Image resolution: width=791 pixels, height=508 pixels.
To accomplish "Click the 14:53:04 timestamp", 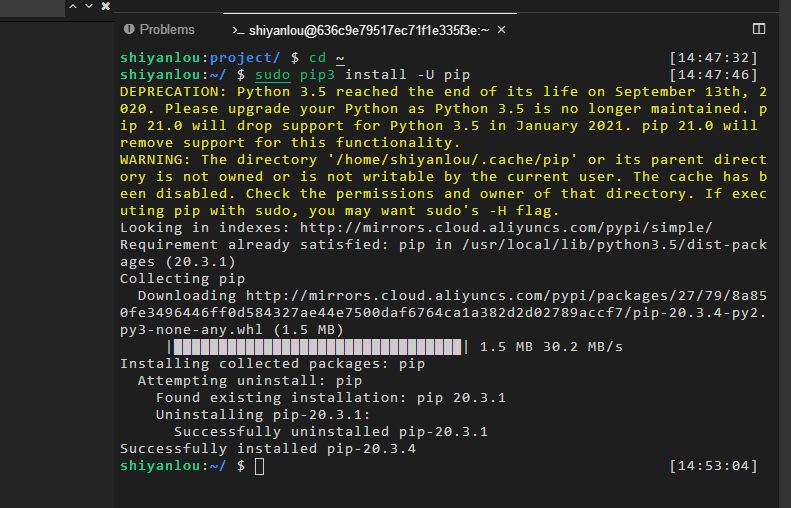I will [712, 466].
